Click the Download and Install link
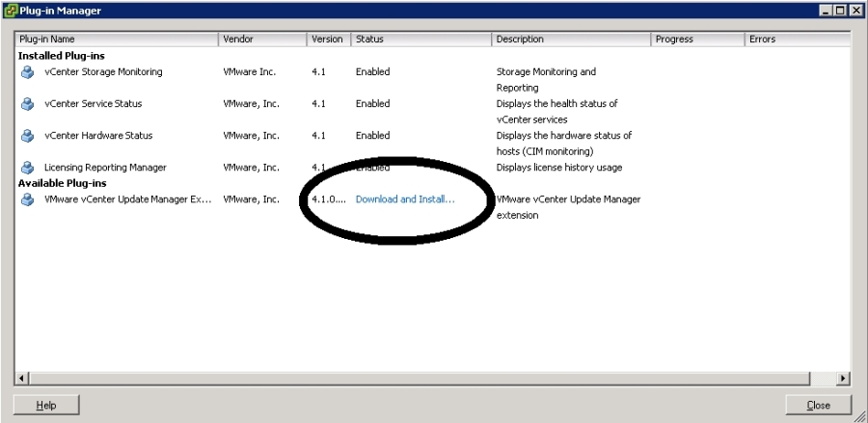Screen dimensions: 868x423 [405, 199]
